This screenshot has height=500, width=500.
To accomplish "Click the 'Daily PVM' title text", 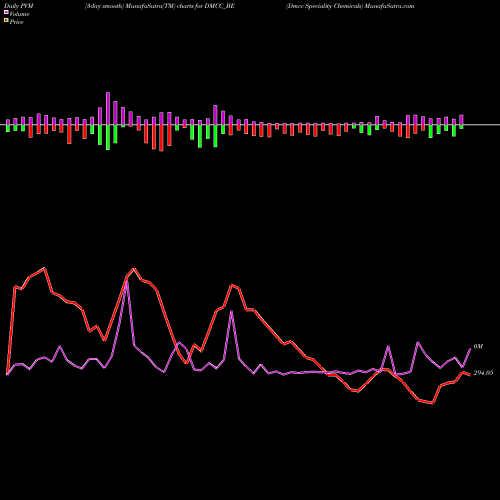I will tap(19, 6).
